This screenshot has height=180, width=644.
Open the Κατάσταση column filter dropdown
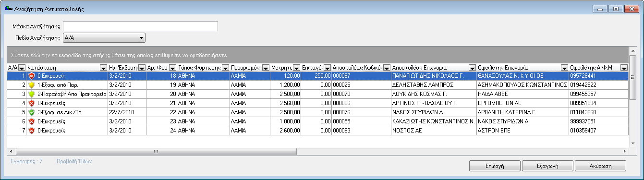[104, 67]
